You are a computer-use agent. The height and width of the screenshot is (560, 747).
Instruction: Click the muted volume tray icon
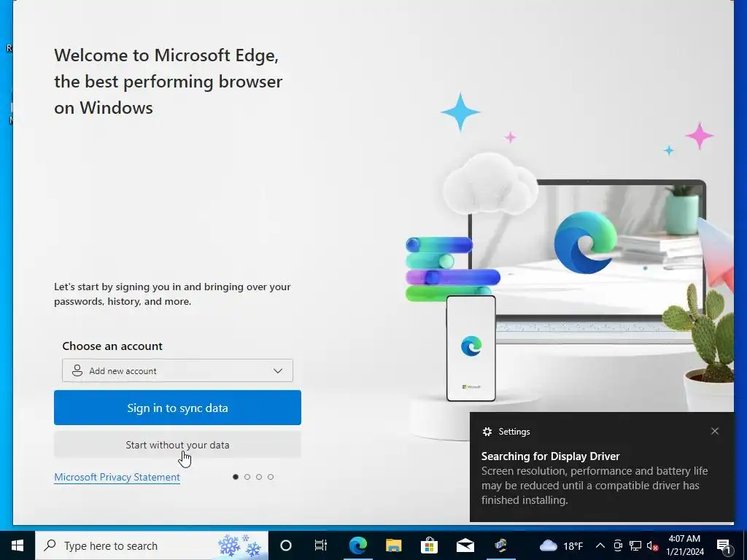(653, 545)
